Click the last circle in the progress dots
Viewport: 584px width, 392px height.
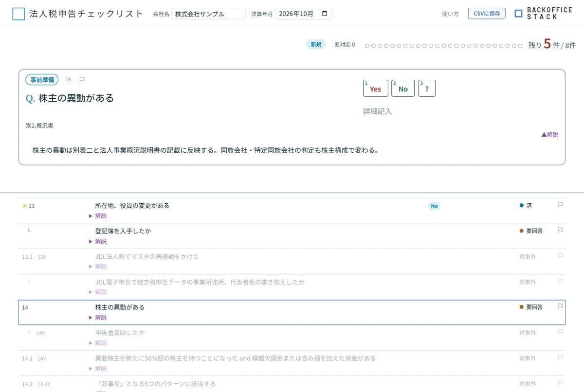tap(520, 46)
